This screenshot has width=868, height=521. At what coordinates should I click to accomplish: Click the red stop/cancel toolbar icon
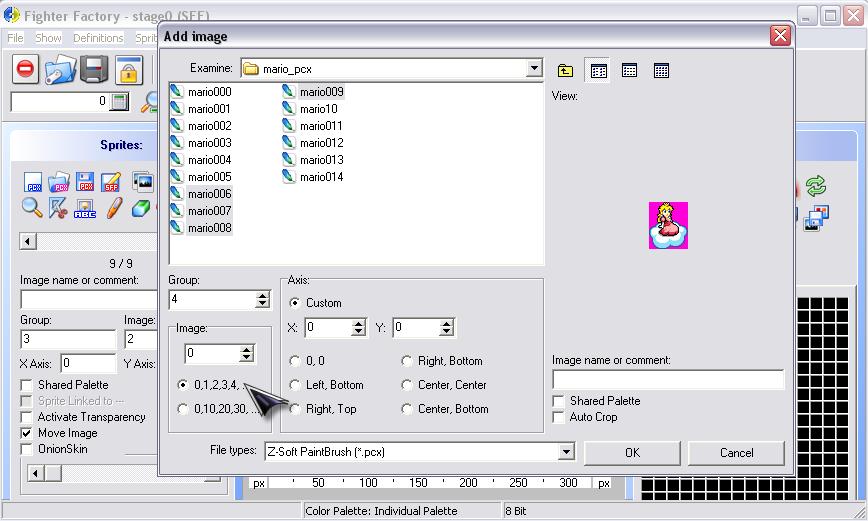26,70
